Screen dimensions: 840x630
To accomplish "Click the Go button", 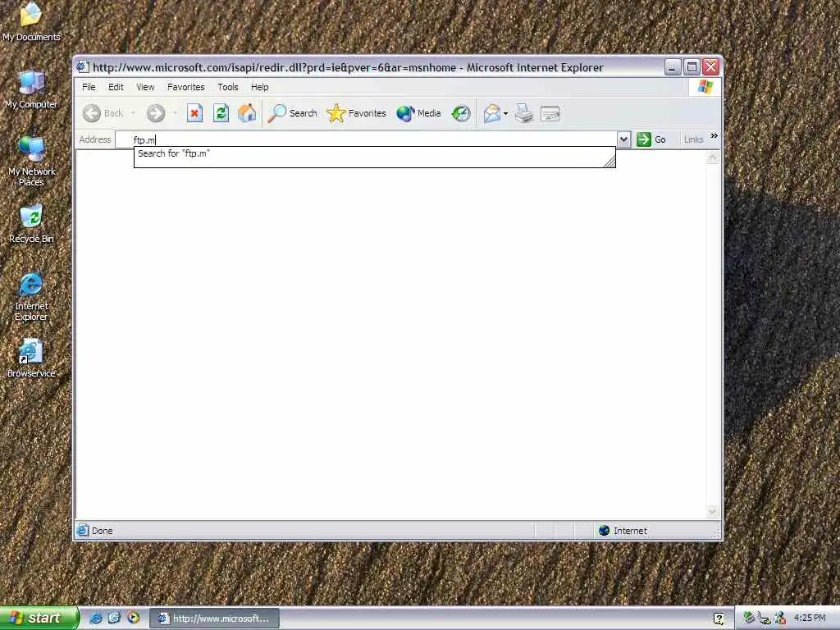I will click(651, 139).
